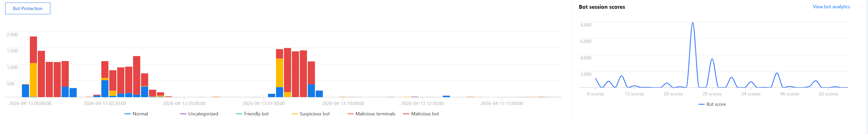Image resolution: width=868 pixels, height=134 pixels.
Task: Toggle the Uncategorized legend series
Action: (199, 114)
